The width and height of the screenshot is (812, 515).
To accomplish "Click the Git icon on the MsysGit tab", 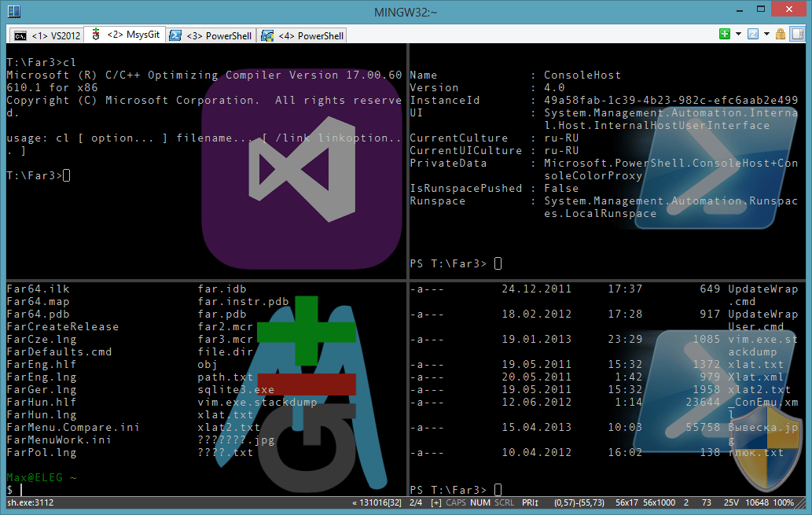I will tap(95, 35).
